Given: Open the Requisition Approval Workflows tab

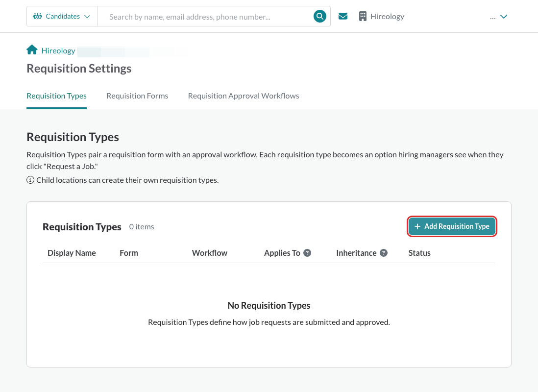Looking at the screenshot, I should [x=243, y=96].
